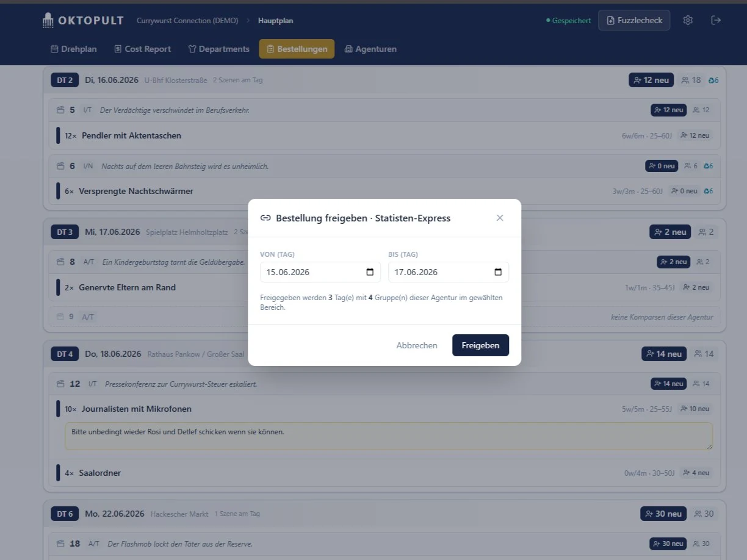Run the Fuzzlecheck button
747x560 pixels.
pos(634,20)
